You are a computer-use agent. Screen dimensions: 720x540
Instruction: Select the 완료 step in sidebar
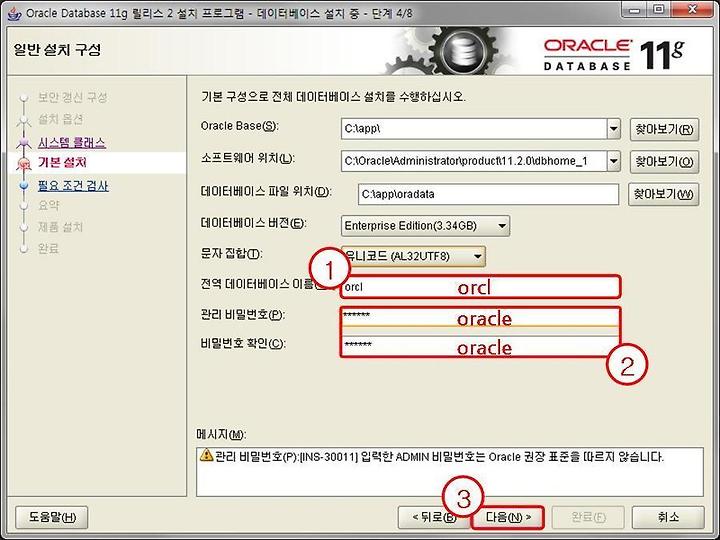click(x=49, y=249)
